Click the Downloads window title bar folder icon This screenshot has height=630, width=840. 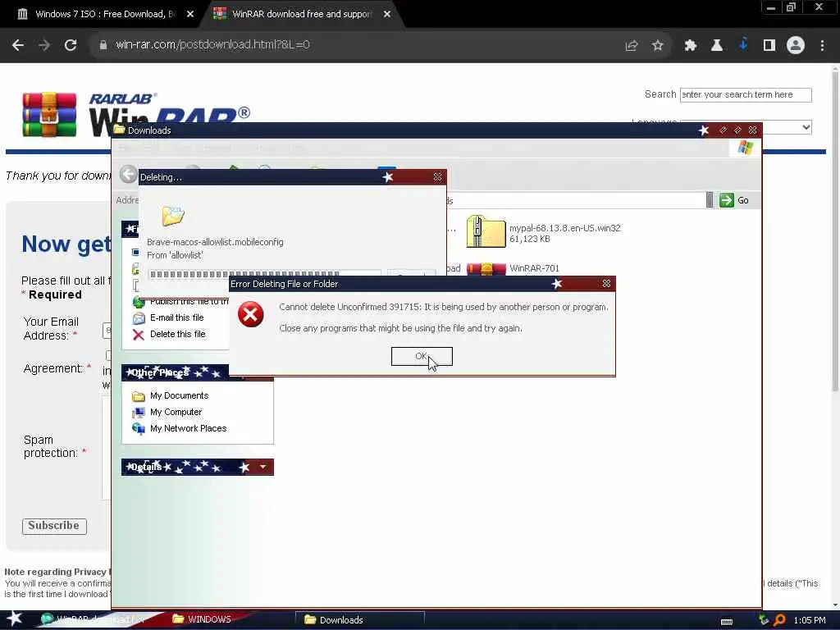point(119,130)
